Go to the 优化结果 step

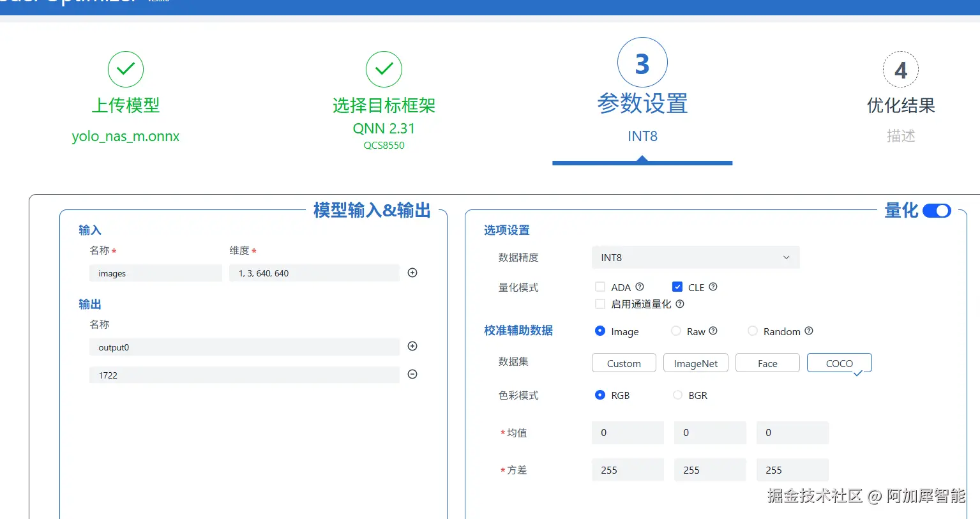pyautogui.click(x=901, y=105)
